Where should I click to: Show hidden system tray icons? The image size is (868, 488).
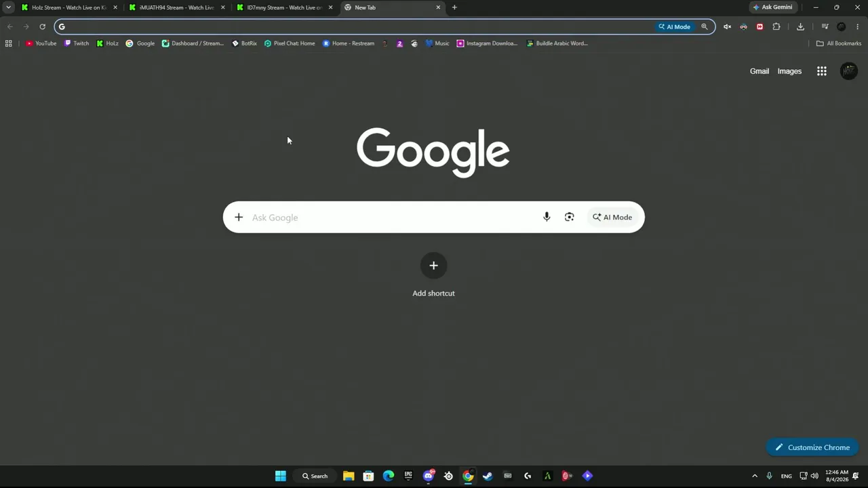tap(755, 476)
